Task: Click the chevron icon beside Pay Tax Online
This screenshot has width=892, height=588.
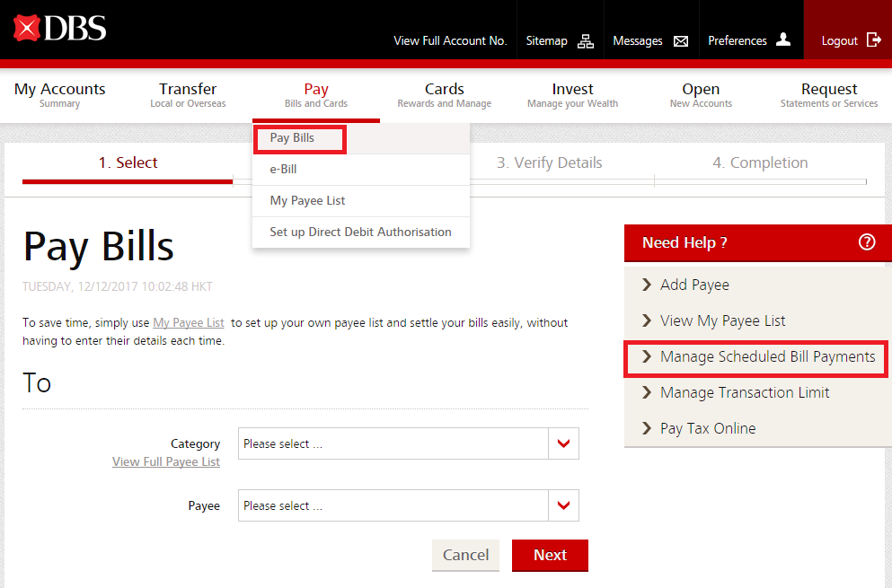Action: [647, 428]
